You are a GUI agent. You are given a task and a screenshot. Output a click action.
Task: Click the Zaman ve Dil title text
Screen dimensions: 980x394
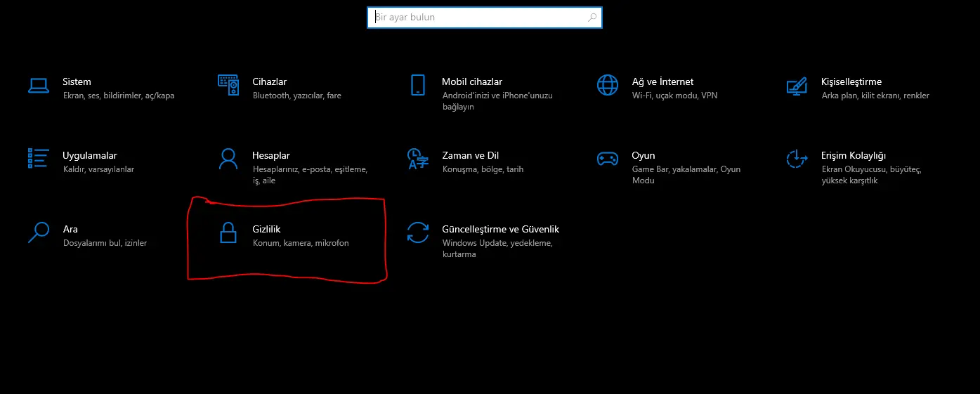471,155
